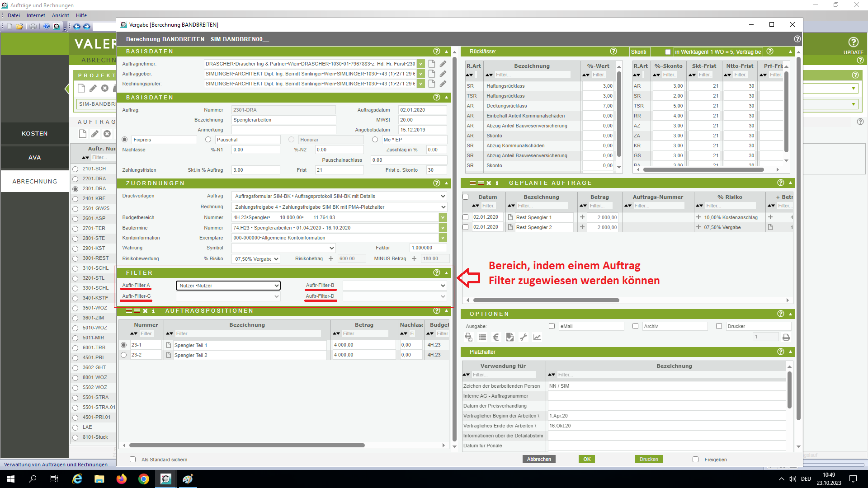Click the Euro icon in Optionen

pos(496,337)
